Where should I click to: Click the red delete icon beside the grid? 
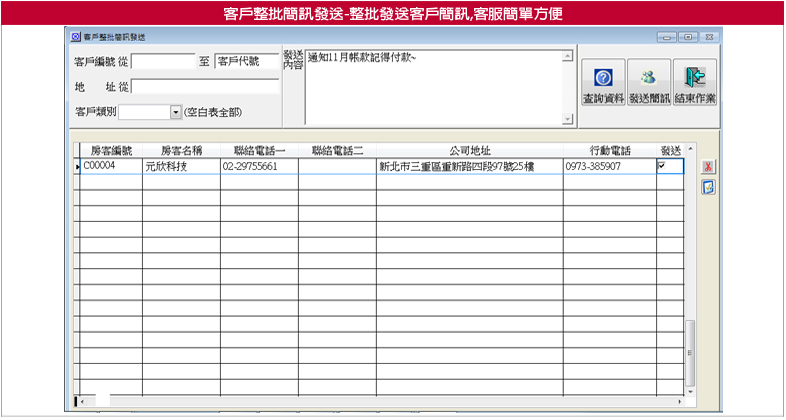coord(708,166)
